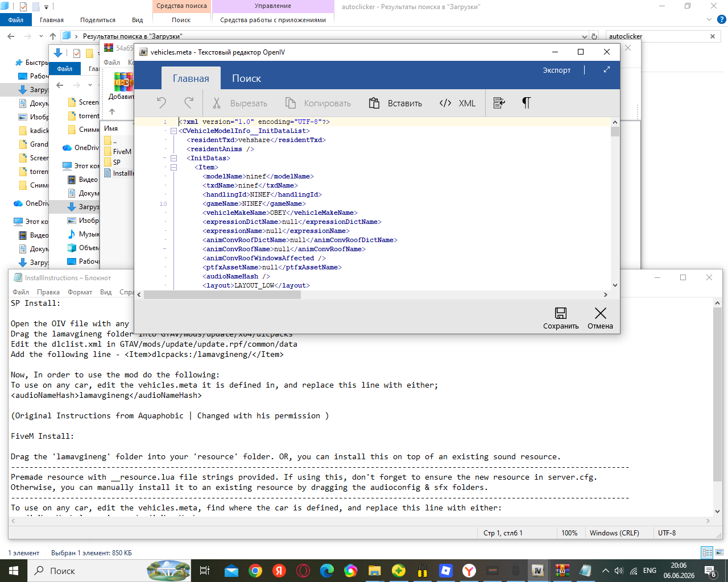This screenshot has height=582, width=728.
Task: Open the FiveM folder in WinRAR list
Action: pyautogui.click(x=118, y=152)
